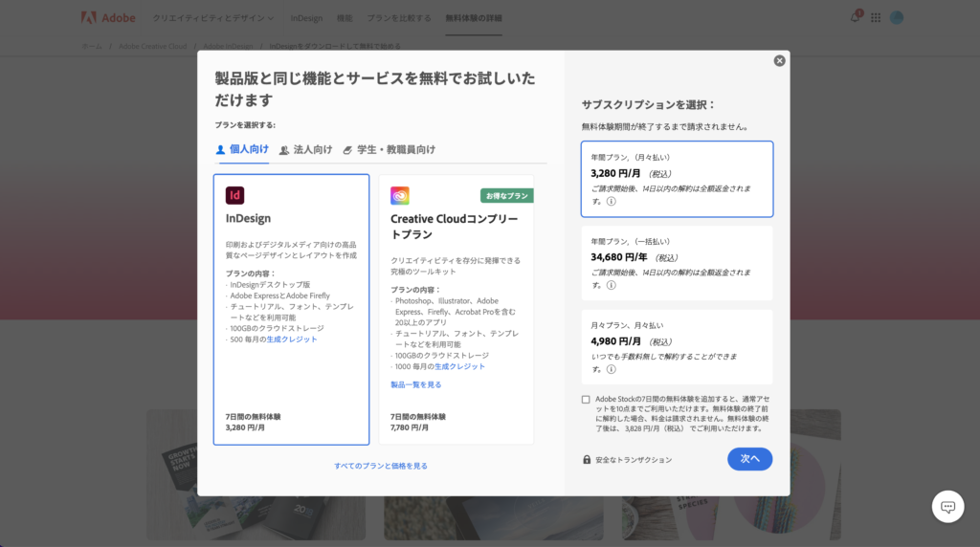Click the Creative Cloud app icon
980x547 pixels.
[x=400, y=195]
